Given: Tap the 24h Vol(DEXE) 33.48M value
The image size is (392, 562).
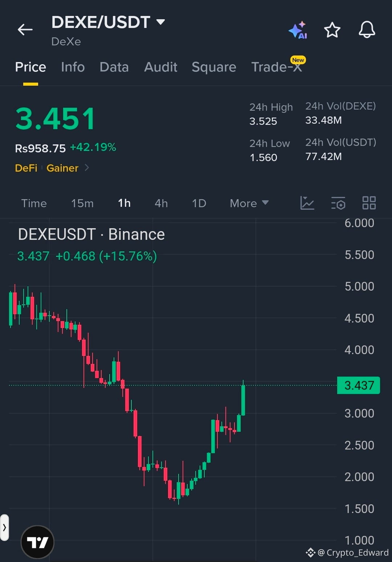Looking at the screenshot, I should tap(323, 120).
